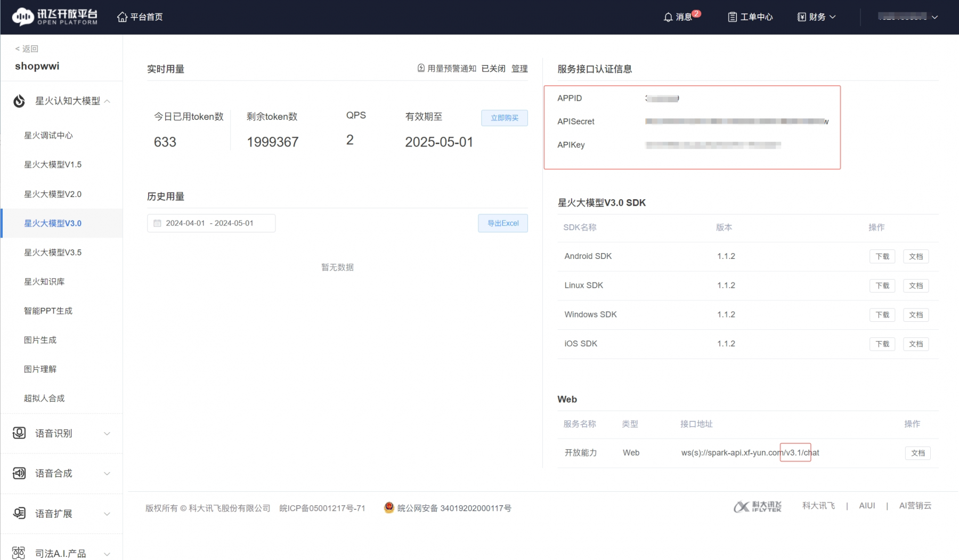Open 超拟人合成 menu item
This screenshot has height=560, width=959.
pos(44,398)
